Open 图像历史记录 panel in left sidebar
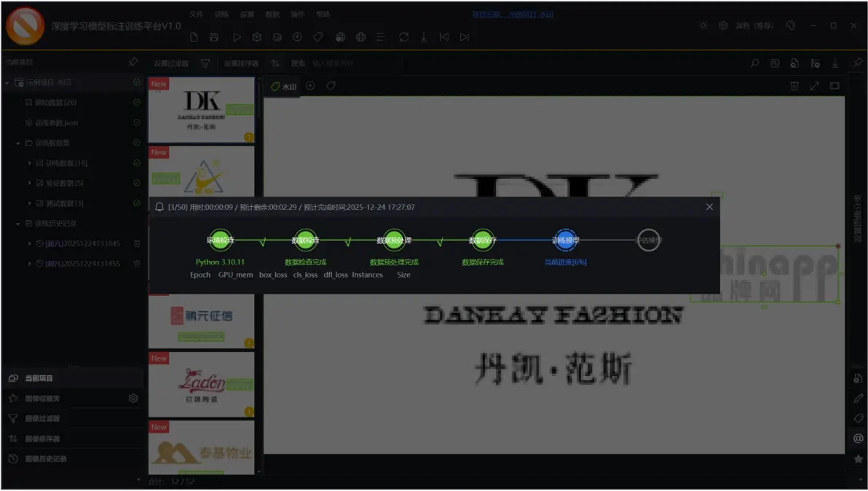 pyautogui.click(x=72, y=459)
